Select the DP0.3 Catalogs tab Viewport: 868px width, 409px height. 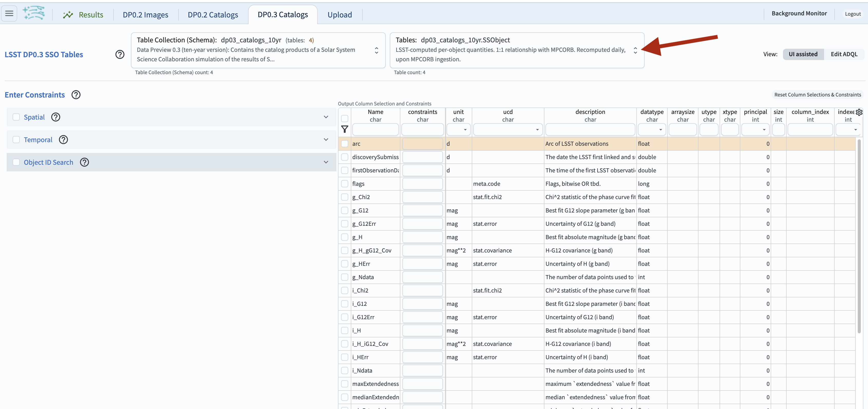282,14
